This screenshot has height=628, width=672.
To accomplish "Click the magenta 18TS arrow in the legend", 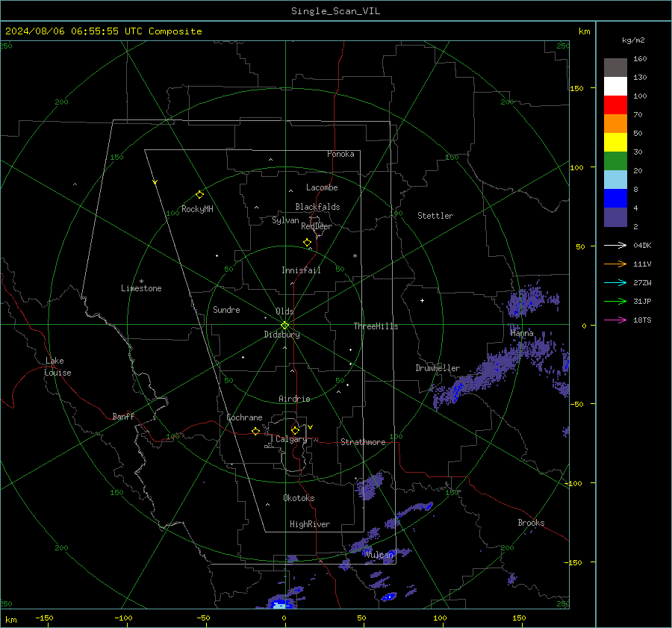I will coord(615,320).
